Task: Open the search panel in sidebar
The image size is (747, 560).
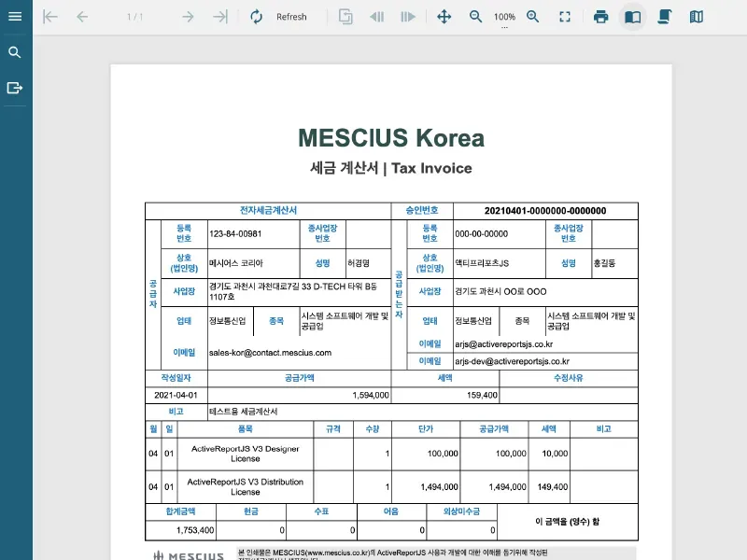Action: click(x=15, y=52)
